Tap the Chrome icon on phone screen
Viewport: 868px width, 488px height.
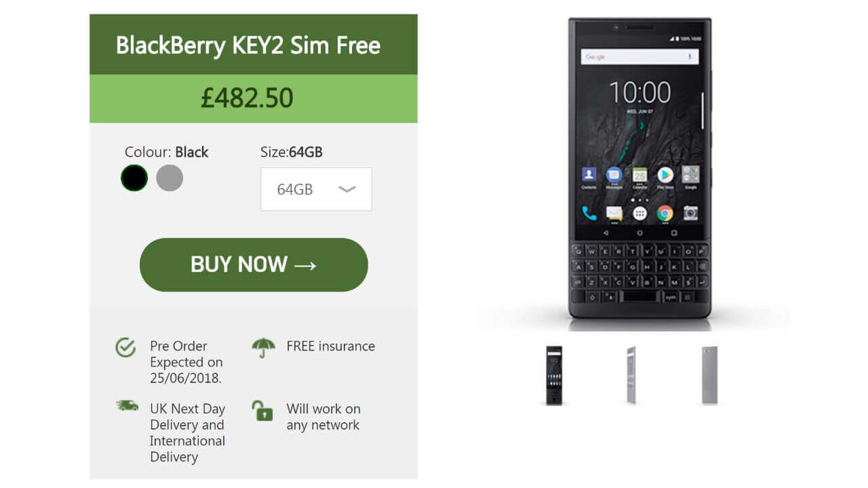click(665, 213)
